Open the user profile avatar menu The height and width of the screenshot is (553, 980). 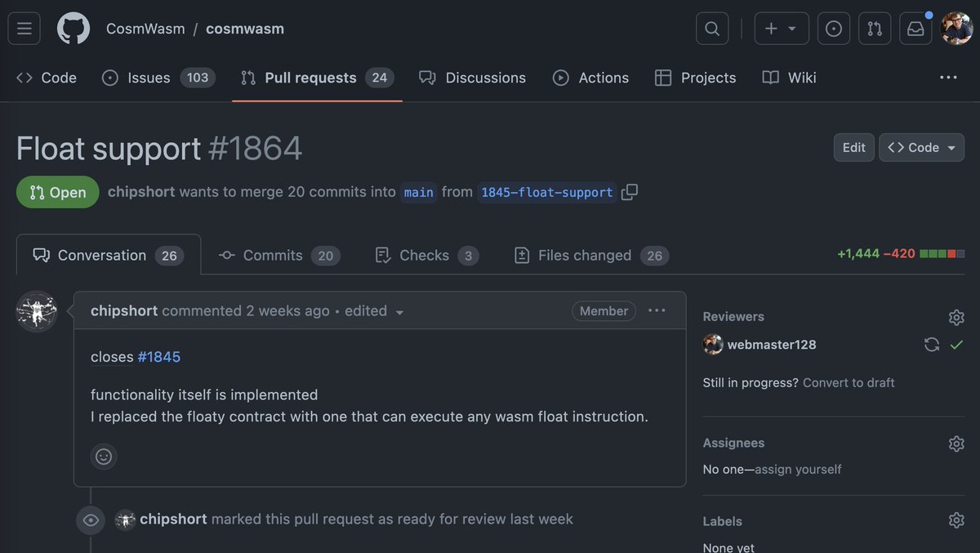coord(956,29)
